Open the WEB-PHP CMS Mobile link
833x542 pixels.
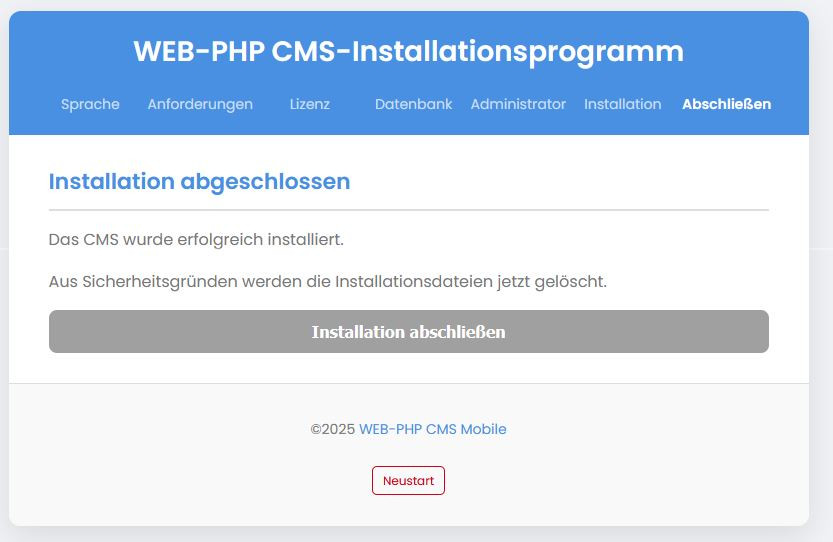coord(432,429)
